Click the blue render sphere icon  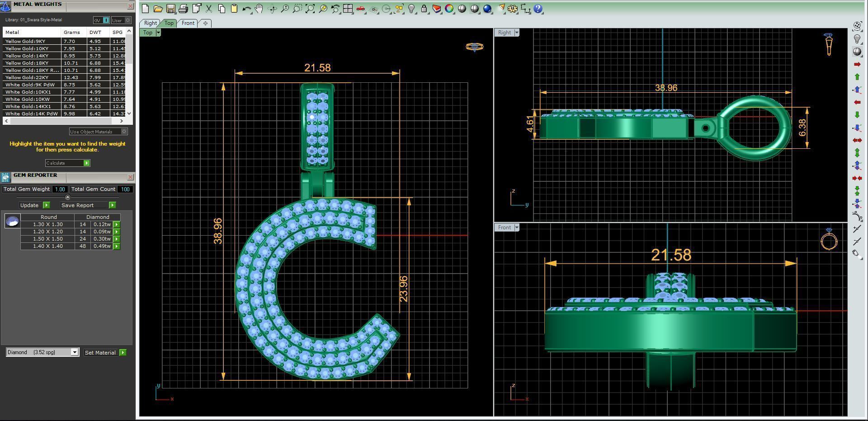487,9
